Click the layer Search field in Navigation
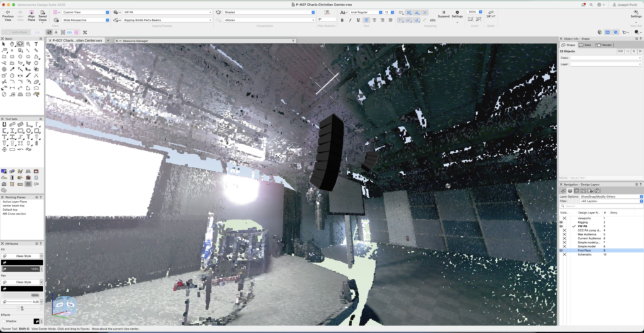This screenshot has width=644, height=333. point(601,206)
